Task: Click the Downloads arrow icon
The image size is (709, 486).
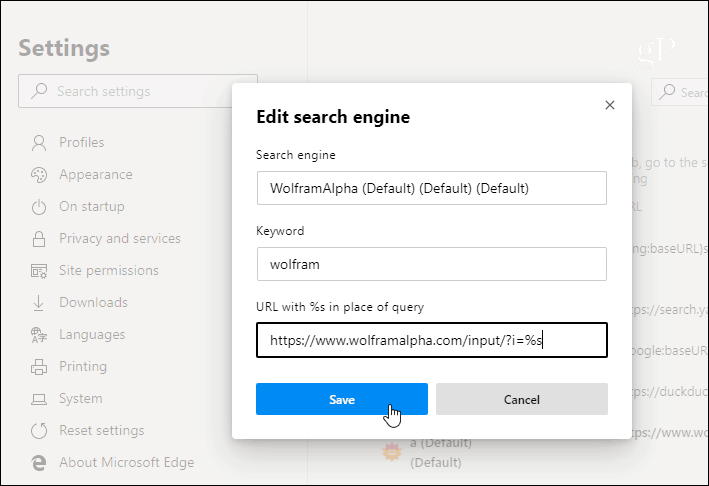Action: [39, 303]
